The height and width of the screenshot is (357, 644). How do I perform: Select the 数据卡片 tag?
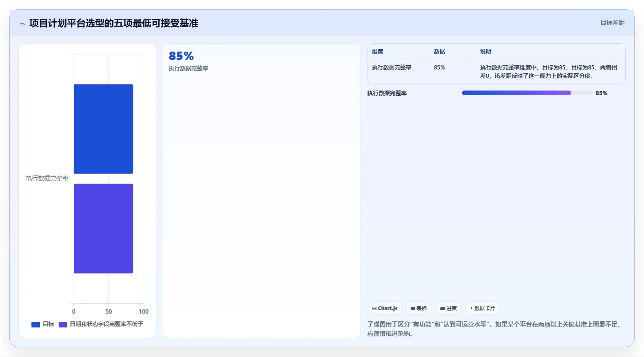(x=483, y=308)
